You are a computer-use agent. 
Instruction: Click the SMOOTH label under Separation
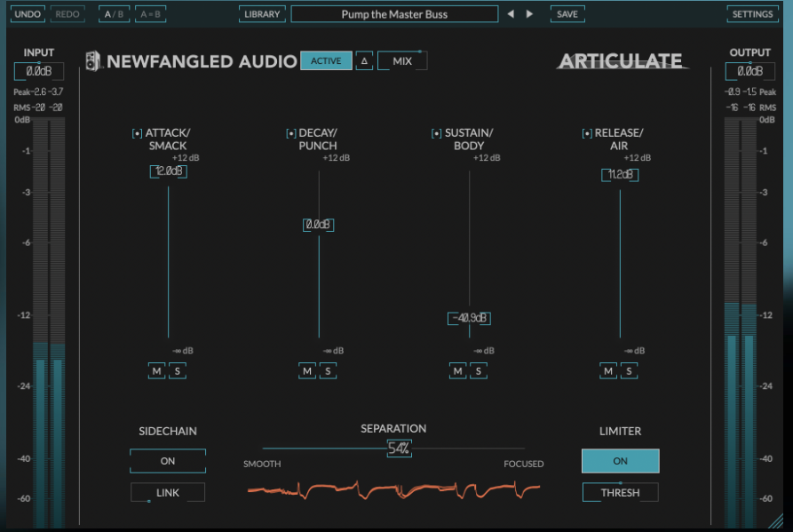(262, 464)
